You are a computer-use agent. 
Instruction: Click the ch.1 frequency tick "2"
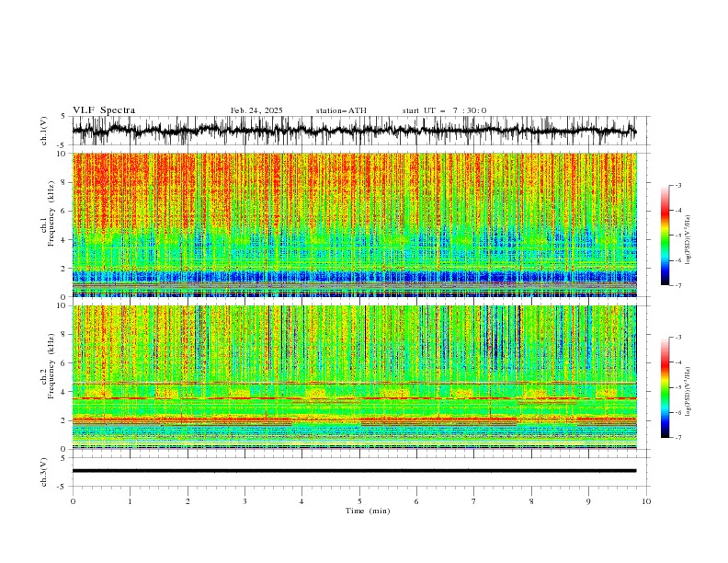tap(65, 269)
